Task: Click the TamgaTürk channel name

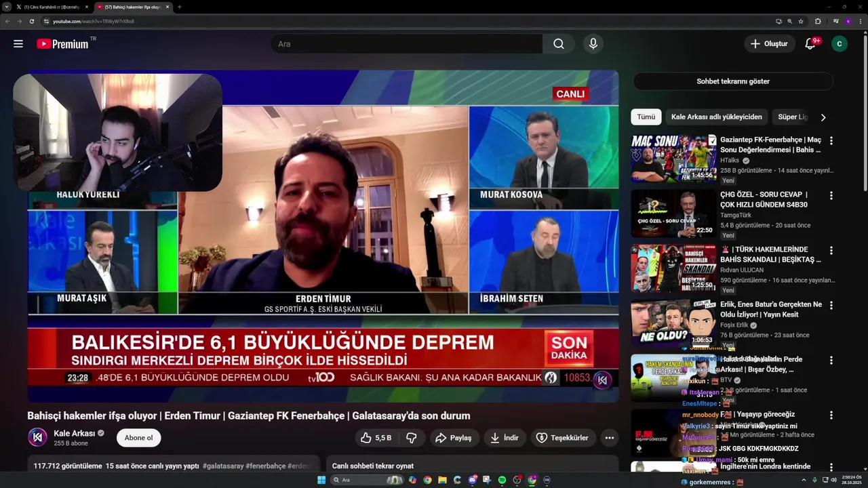Action: click(x=736, y=216)
